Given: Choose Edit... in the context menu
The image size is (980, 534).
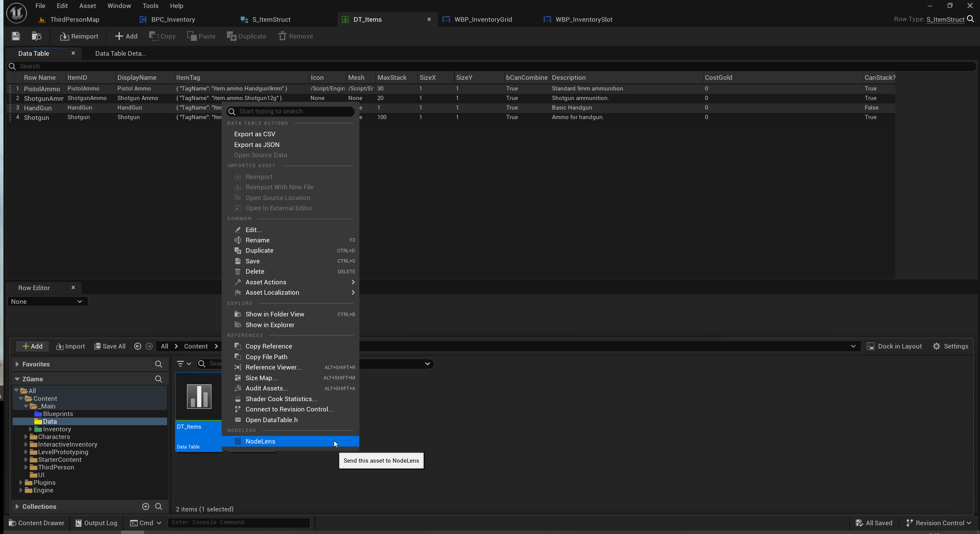Looking at the screenshot, I should click(291, 229).
